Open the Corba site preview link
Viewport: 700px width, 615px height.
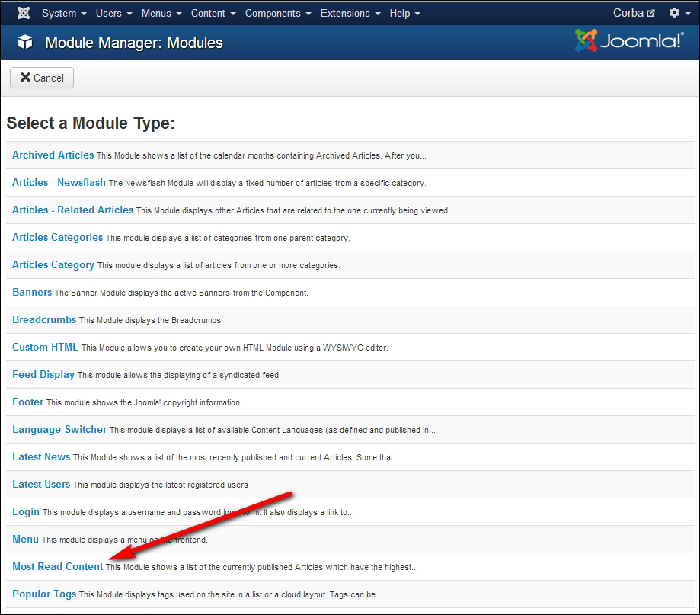tap(633, 13)
